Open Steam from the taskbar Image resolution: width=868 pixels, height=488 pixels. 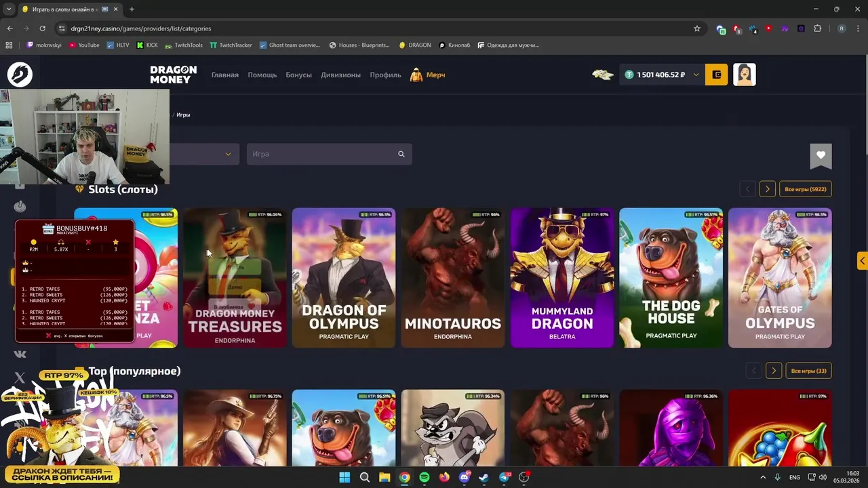(484, 477)
